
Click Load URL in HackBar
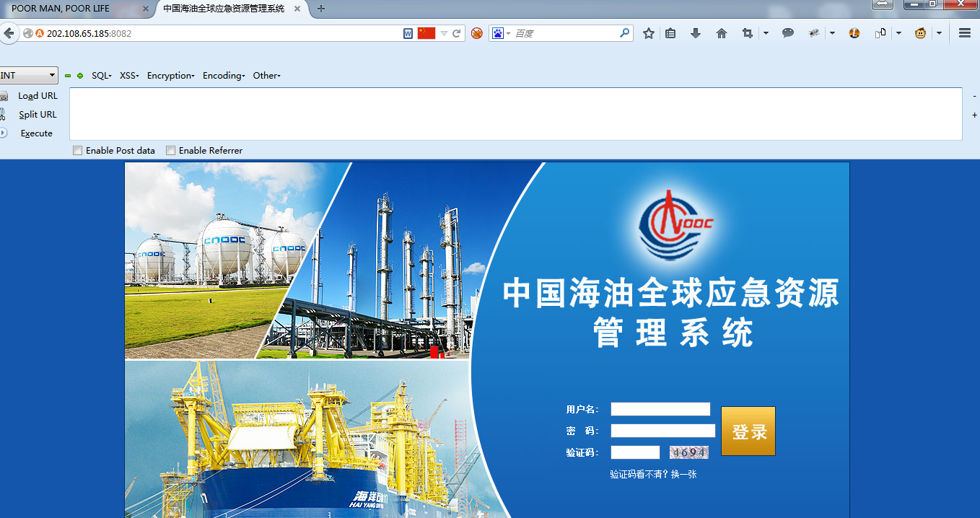tap(38, 96)
